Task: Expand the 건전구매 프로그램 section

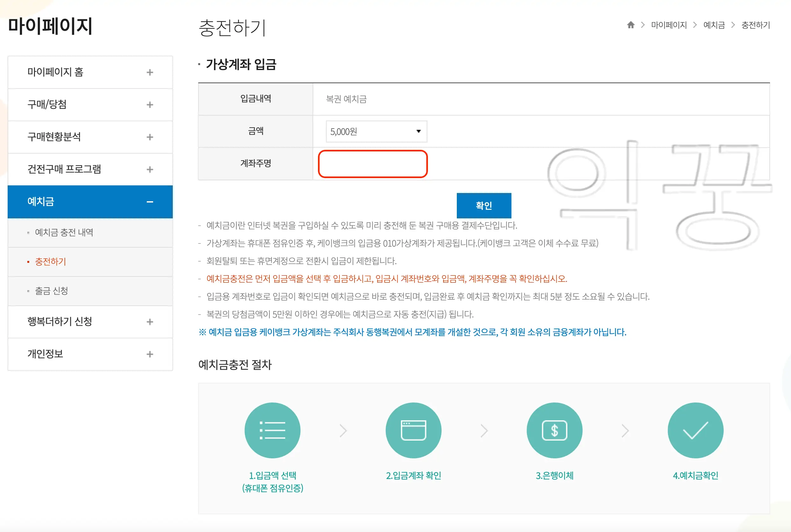Action: pos(149,169)
